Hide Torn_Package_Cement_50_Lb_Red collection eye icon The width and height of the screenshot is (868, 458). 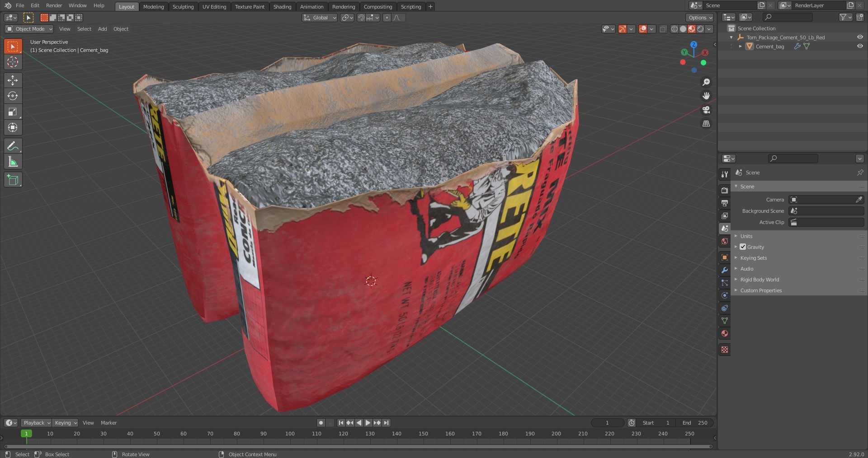click(x=860, y=37)
